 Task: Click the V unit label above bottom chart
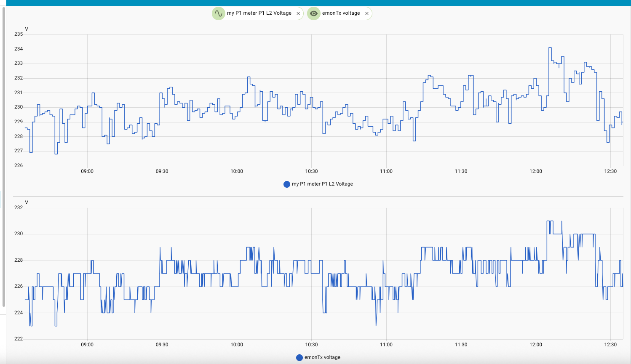27,203
